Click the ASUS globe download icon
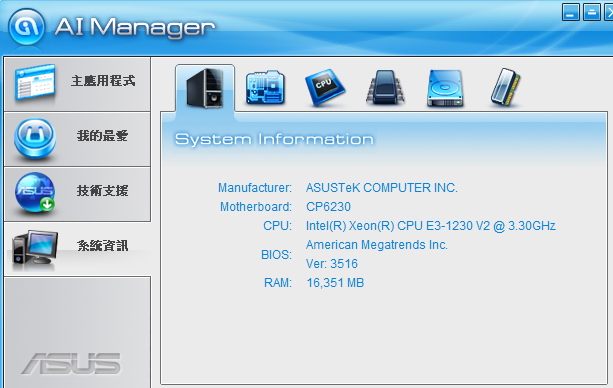 click(35, 193)
